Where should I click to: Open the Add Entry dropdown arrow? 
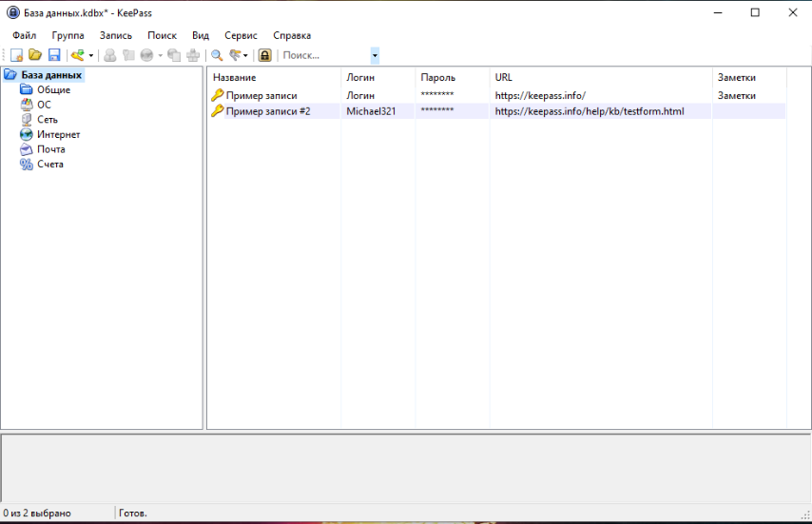click(x=91, y=55)
